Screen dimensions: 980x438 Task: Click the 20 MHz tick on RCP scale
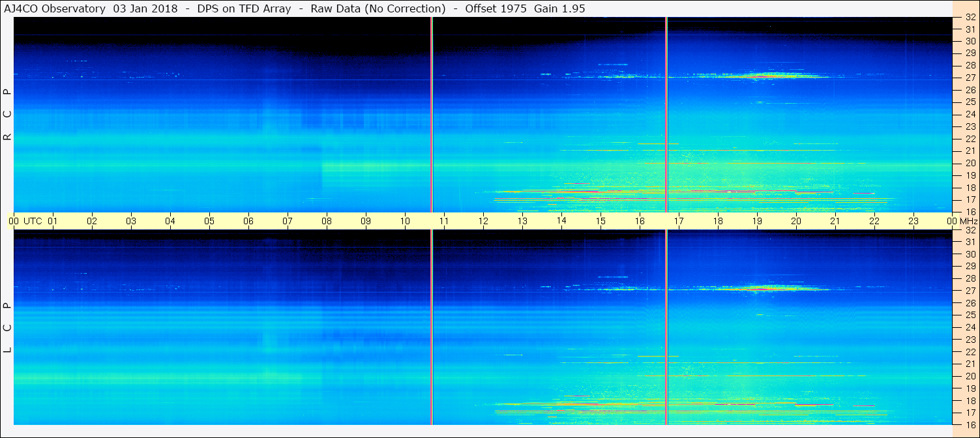pos(970,163)
